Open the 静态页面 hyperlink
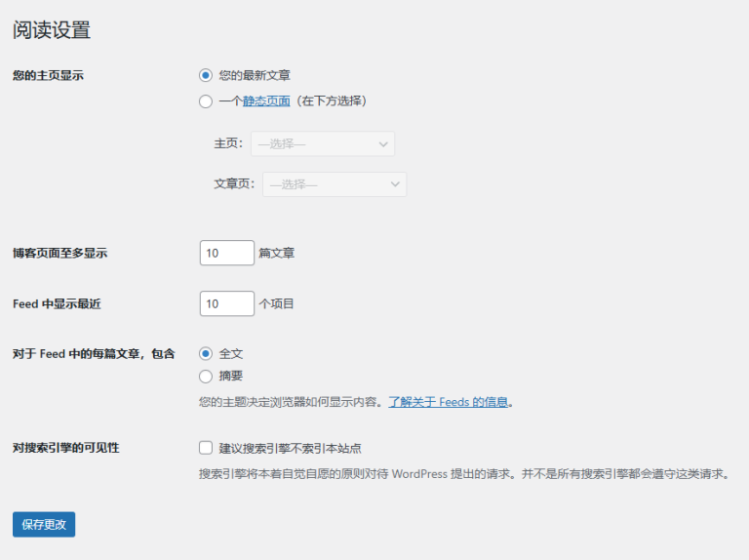The image size is (749, 560). [266, 100]
